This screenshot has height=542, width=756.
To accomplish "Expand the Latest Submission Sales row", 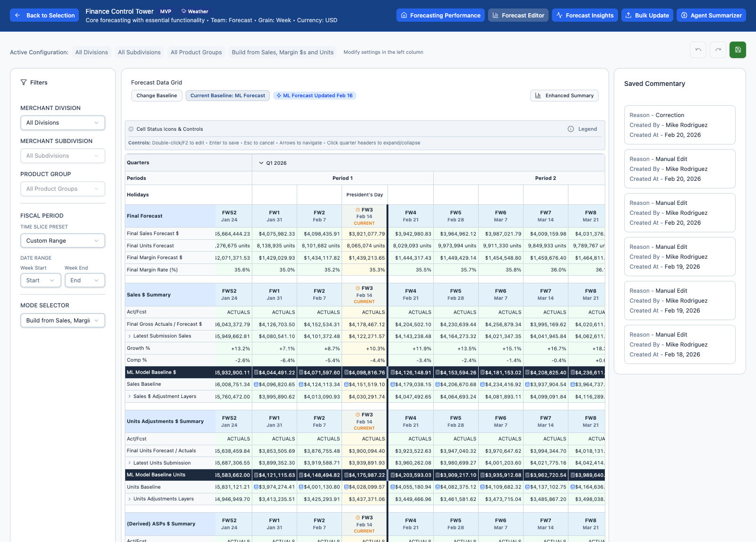I will [x=129, y=336].
